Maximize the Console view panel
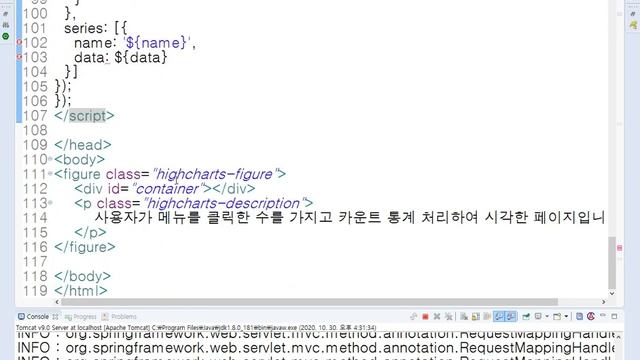 [x=614, y=316]
